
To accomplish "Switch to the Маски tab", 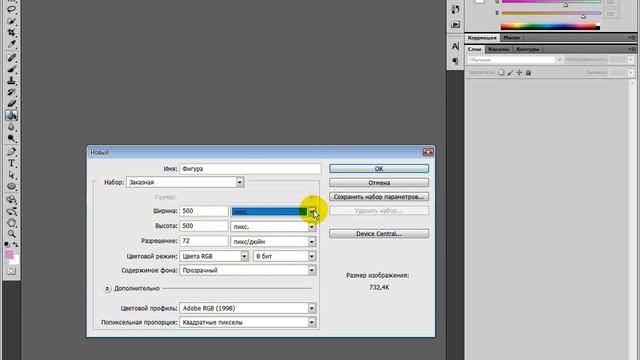I will pos(511,38).
